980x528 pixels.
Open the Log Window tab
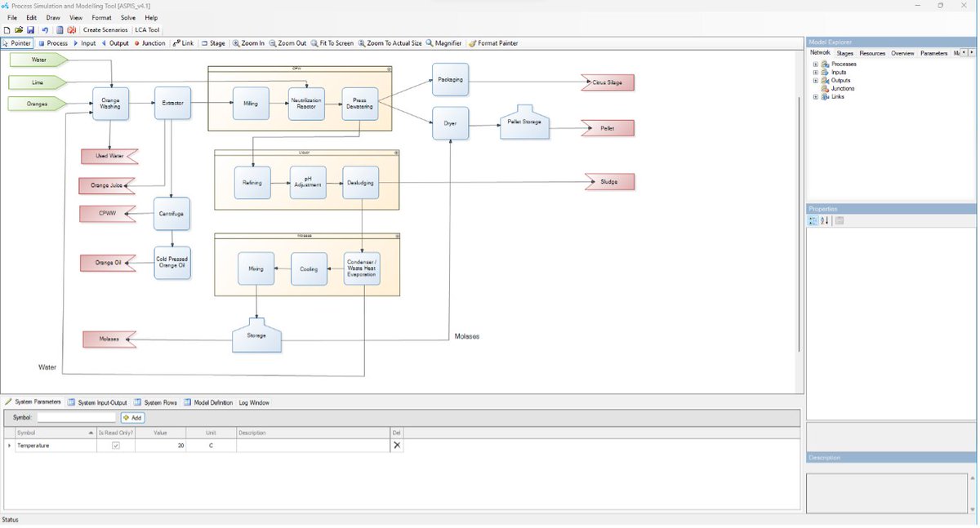click(254, 402)
